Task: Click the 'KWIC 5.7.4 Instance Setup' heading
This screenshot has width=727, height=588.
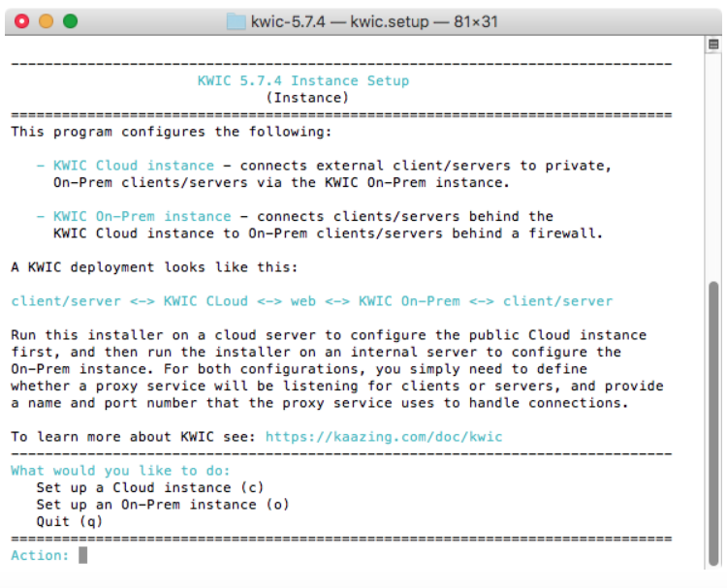Action: [x=303, y=80]
